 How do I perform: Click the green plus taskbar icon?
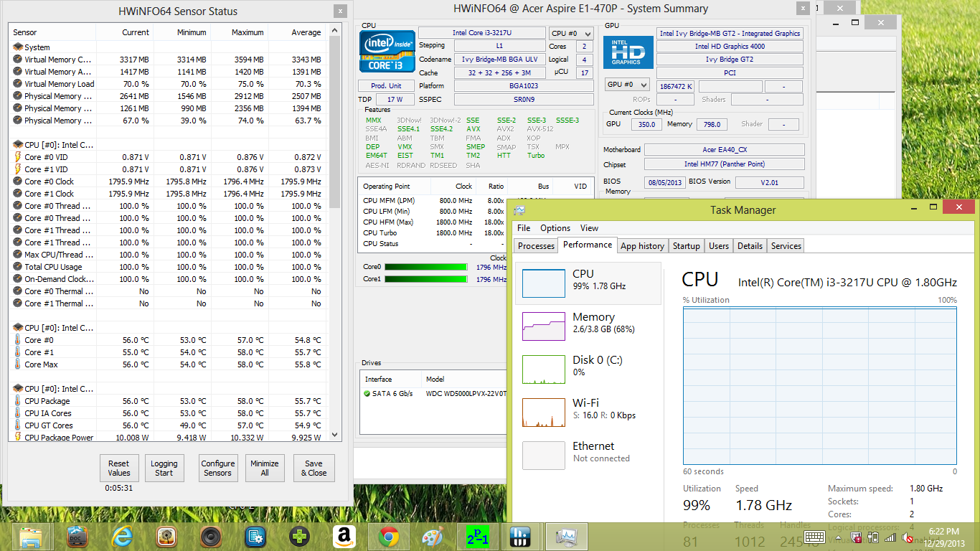(x=300, y=537)
